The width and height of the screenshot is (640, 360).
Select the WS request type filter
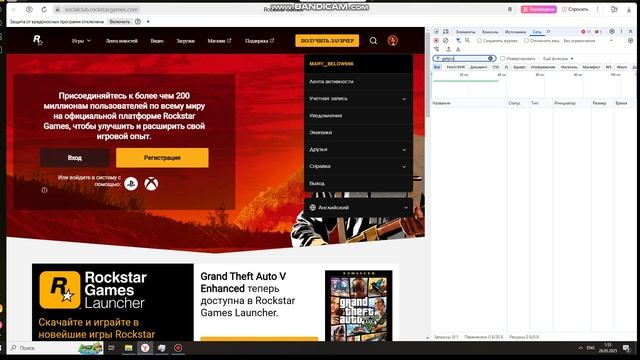(609, 67)
